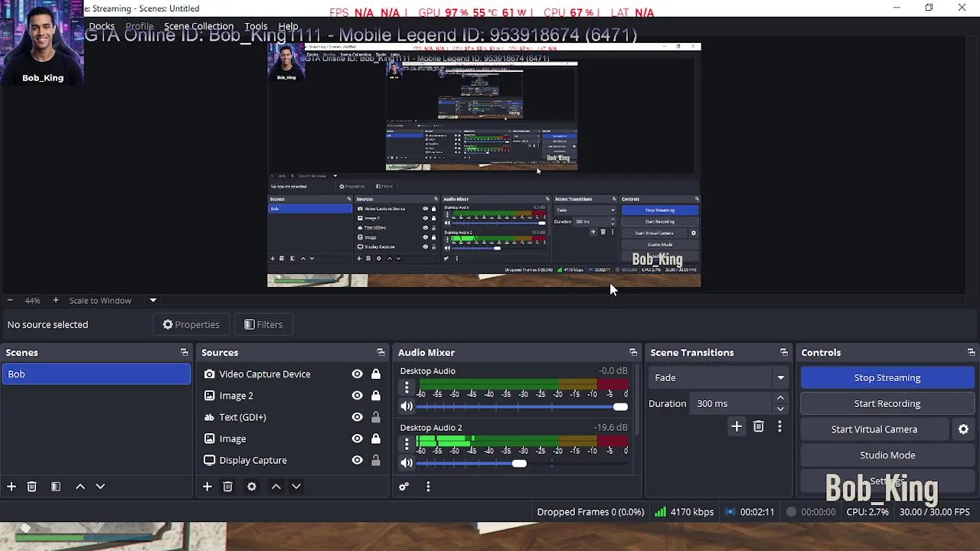980x551 pixels.
Task: Unlock the Video Capture Device source
Action: (x=376, y=374)
